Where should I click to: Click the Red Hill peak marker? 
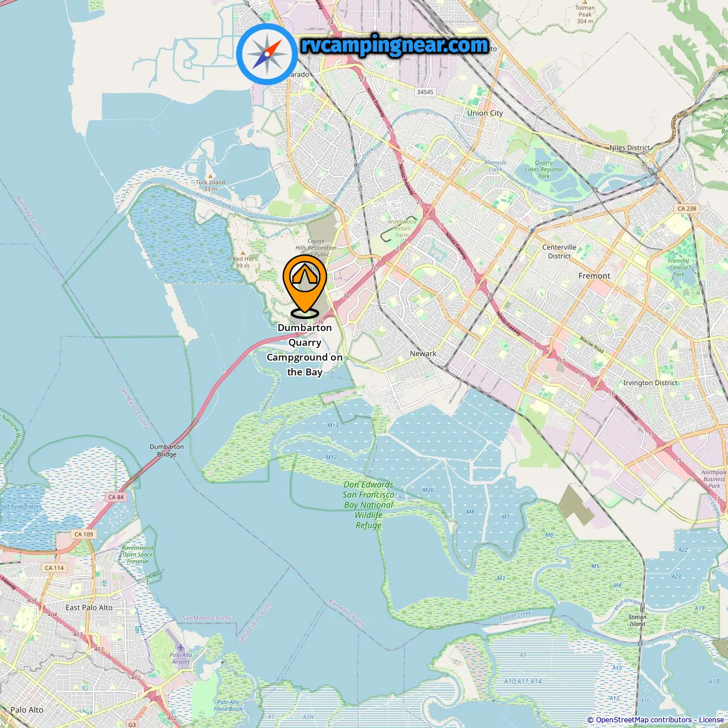point(243,253)
